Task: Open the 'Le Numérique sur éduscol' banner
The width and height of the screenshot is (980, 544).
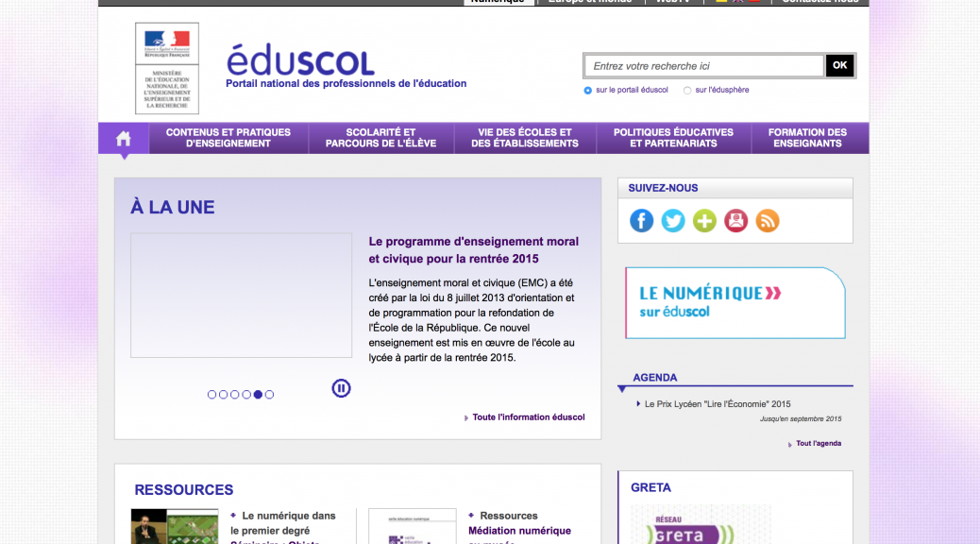Action: tap(735, 303)
